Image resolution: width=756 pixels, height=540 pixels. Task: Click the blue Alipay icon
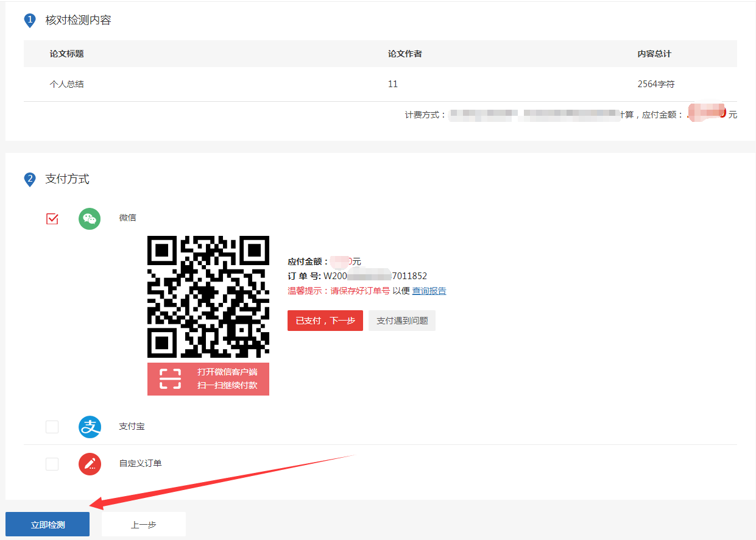click(90, 427)
